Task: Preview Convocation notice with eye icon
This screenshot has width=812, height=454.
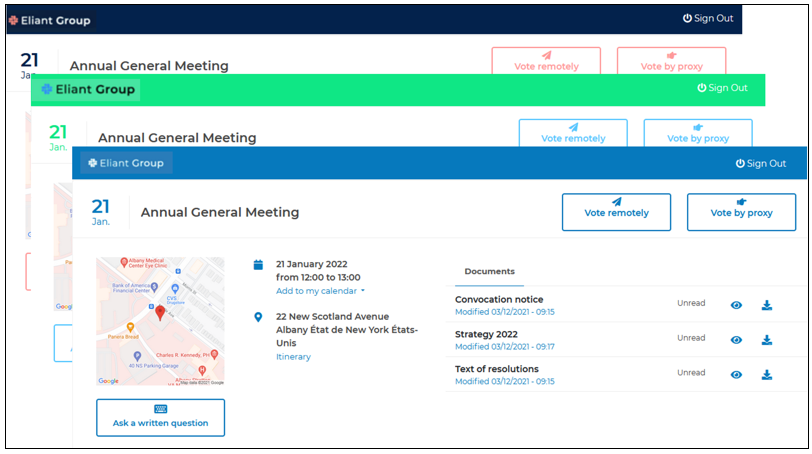Action: [736, 305]
